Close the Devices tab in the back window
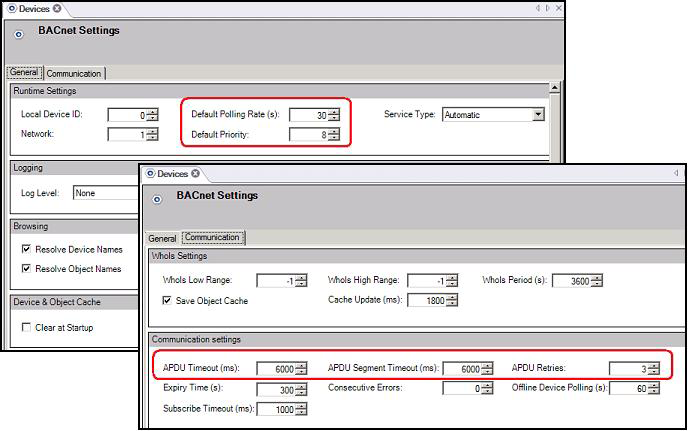 coord(57,9)
